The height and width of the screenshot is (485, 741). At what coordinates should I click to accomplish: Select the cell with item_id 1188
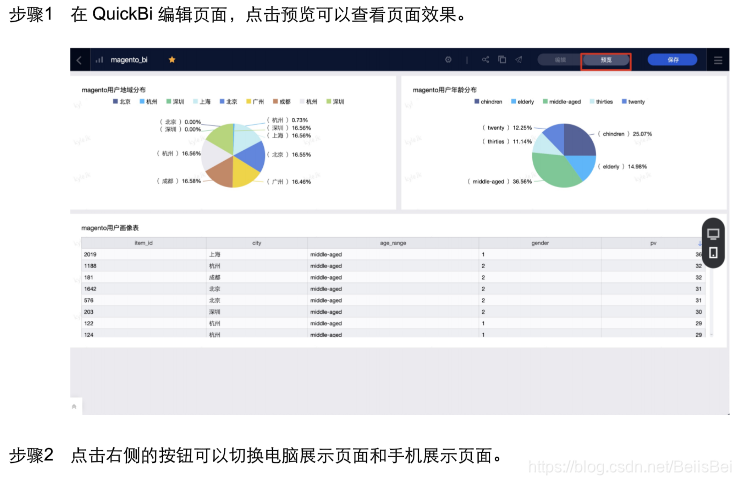(144, 266)
